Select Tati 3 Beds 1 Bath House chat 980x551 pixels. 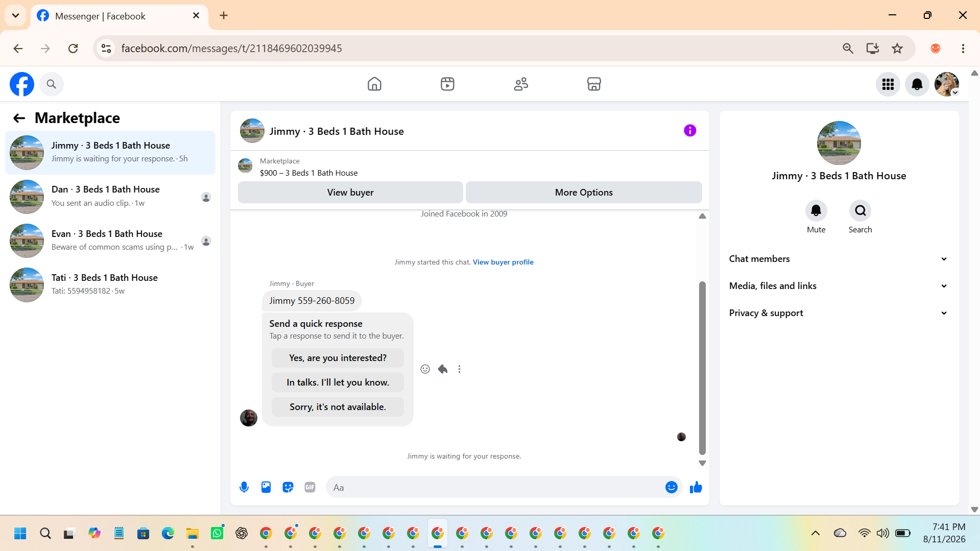click(x=110, y=284)
